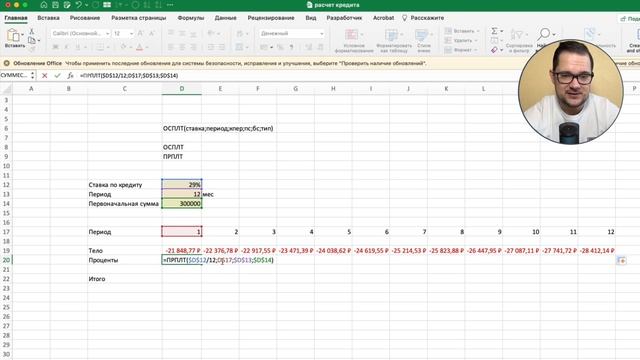Click the red font color A icon
The width and height of the screenshot is (640, 360).
tap(140, 47)
